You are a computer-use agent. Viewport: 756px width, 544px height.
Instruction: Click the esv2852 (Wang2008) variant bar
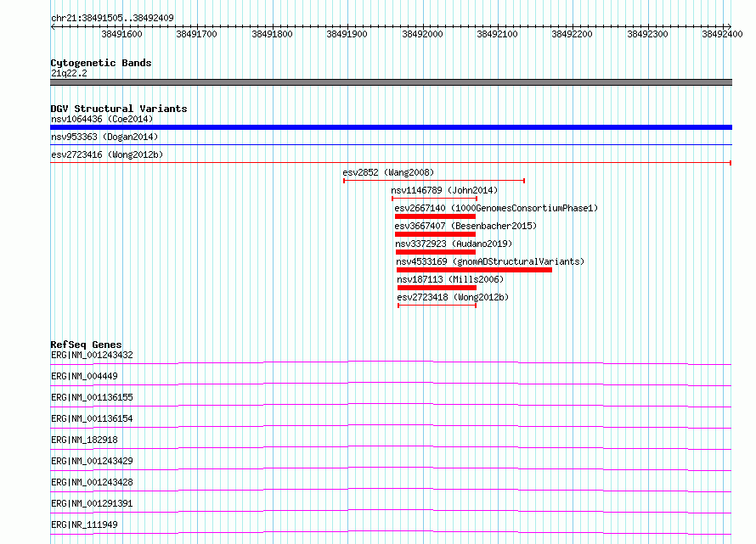tap(434, 181)
